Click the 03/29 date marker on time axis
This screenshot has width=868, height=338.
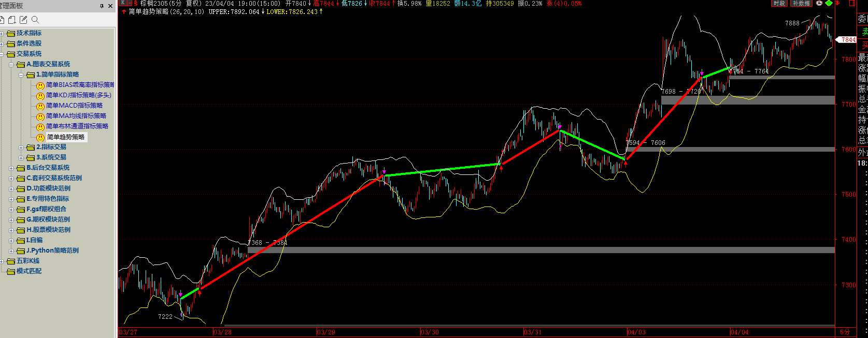tap(326, 332)
